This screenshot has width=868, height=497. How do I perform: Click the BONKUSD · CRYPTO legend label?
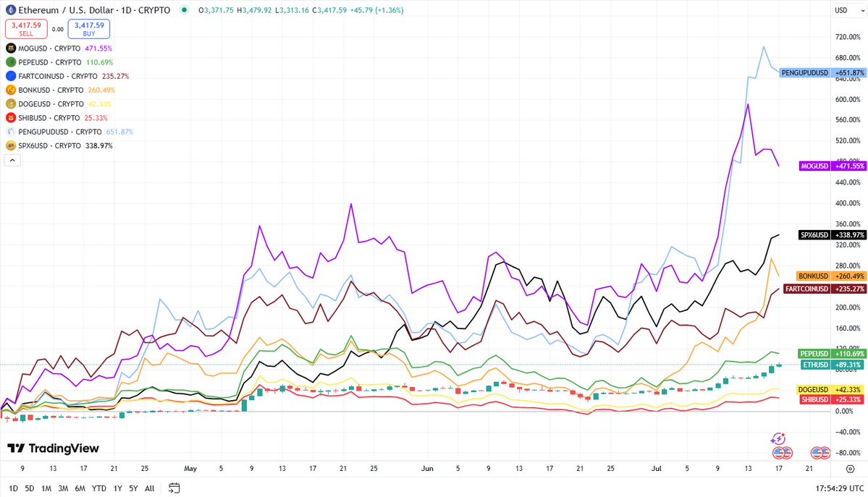click(51, 90)
